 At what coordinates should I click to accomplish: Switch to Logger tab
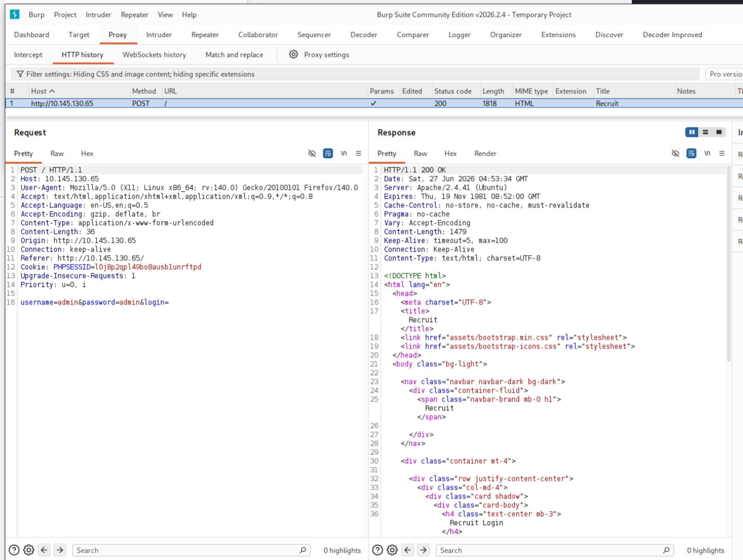(459, 34)
